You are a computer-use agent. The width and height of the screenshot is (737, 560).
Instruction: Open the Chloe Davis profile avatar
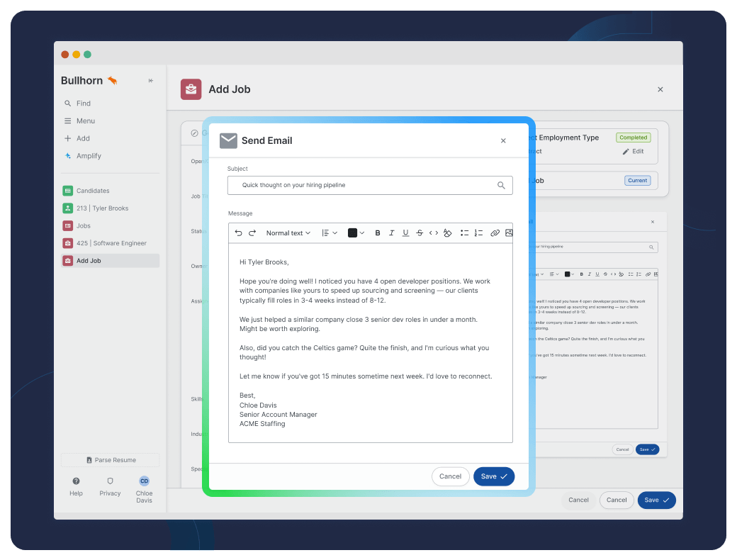[145, 481]
